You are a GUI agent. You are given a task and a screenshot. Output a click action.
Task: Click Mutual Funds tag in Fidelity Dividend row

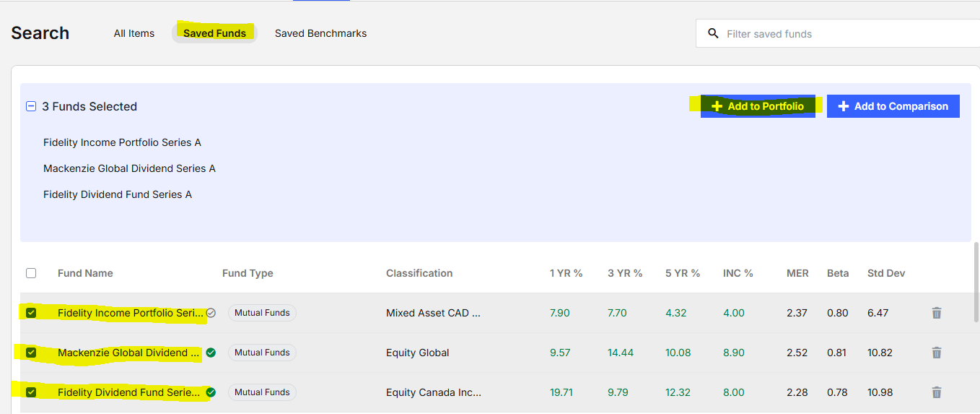(x=262, y=392)
